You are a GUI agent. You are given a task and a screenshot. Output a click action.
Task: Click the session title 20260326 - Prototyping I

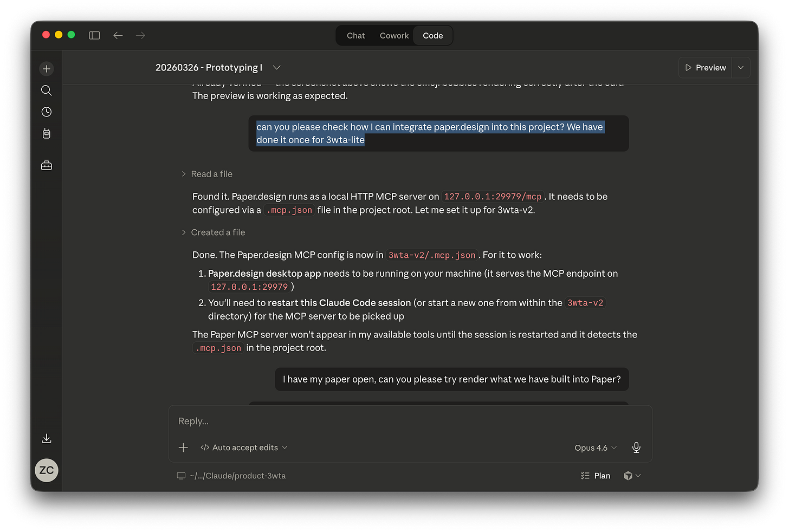(209, 68)
